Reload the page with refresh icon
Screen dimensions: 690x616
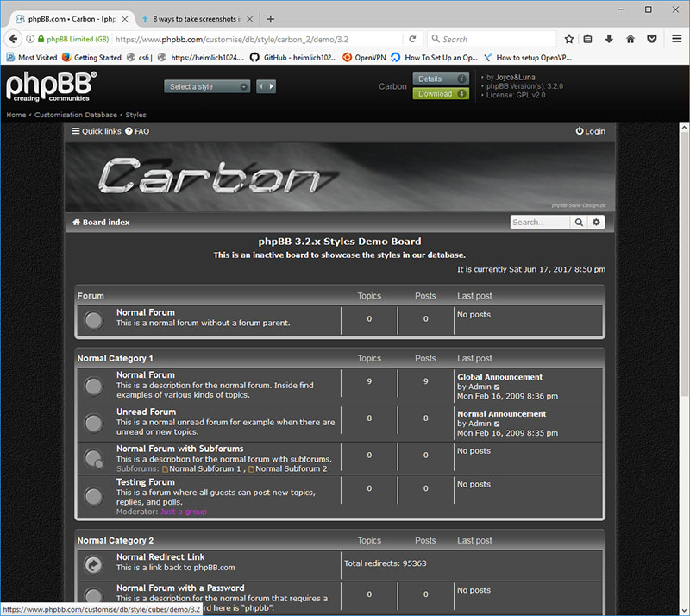412,39
